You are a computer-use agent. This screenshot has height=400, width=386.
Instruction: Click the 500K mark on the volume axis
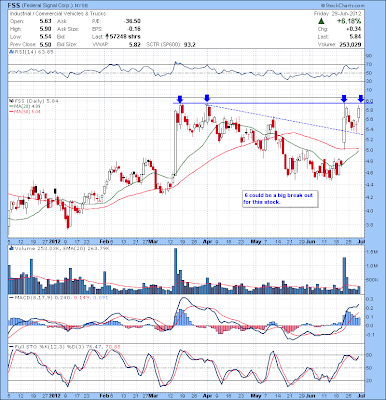(x=372, y=280)
